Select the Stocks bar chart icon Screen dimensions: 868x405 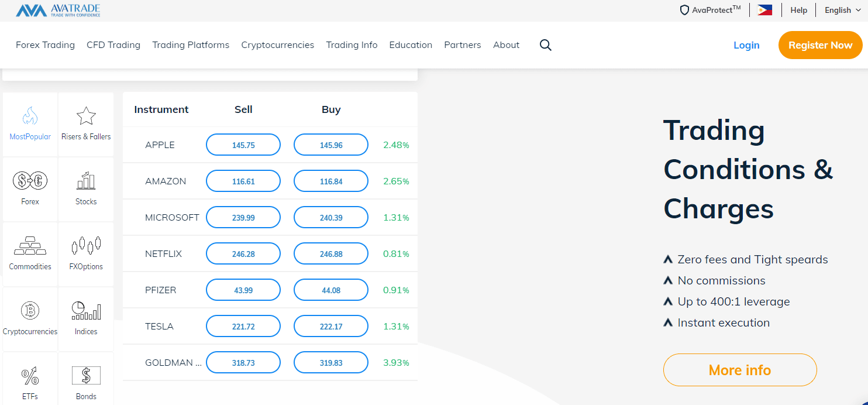coord(86,181)
